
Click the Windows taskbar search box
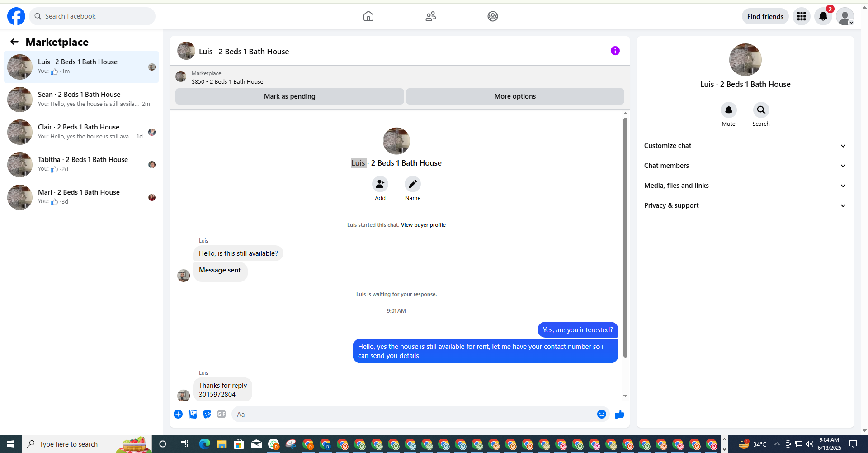click(87, 444)
